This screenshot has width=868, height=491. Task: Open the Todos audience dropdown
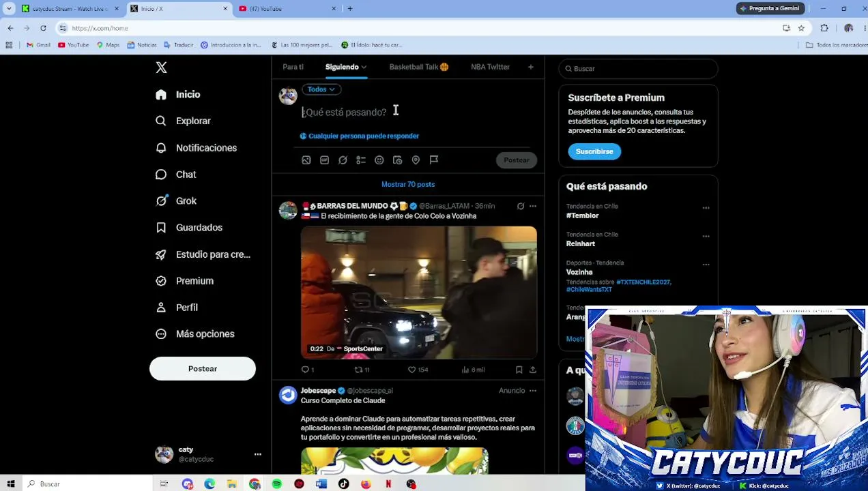[x=321, y=89]
